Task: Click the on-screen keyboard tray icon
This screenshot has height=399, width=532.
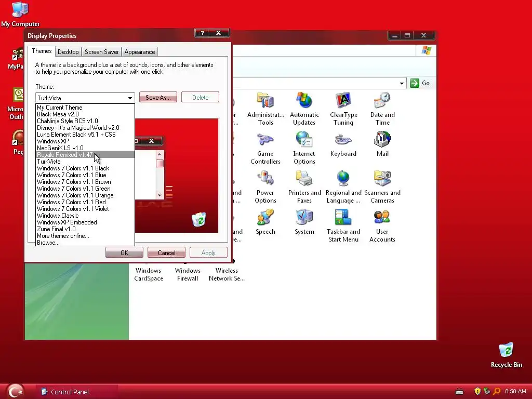Action: point(459,392)
